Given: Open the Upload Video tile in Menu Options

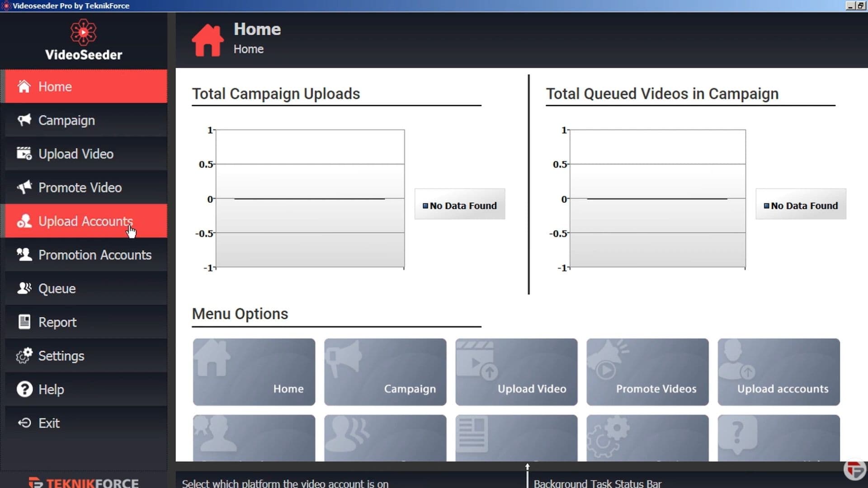Looking at the screenshot, I should point(516,372).
